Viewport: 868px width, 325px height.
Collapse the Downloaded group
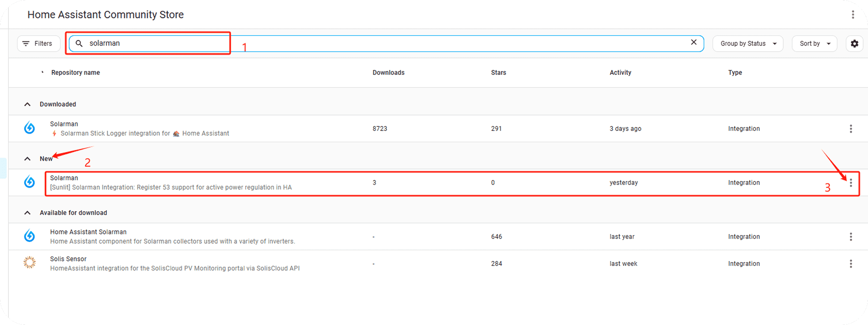[27, 104]
